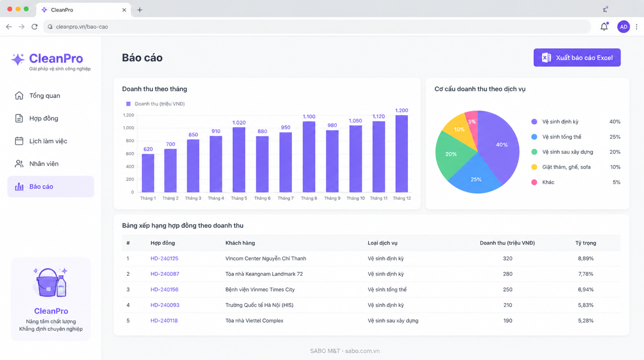Image resolution: width=644 pixels, height=360 pixels.
Task: Click the Tổng quan home icon
Action: (19, 96)
